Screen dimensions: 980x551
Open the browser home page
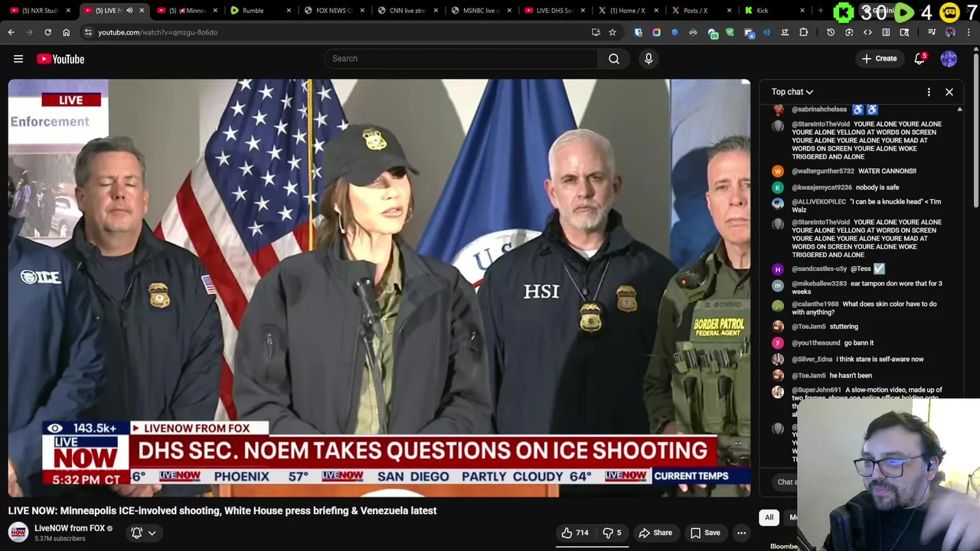tap(66, 32)
